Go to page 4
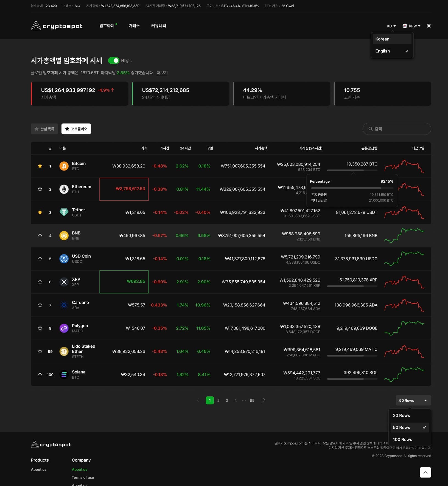The width and height of the screenshot is (448, 486). (x=235, y=400)
